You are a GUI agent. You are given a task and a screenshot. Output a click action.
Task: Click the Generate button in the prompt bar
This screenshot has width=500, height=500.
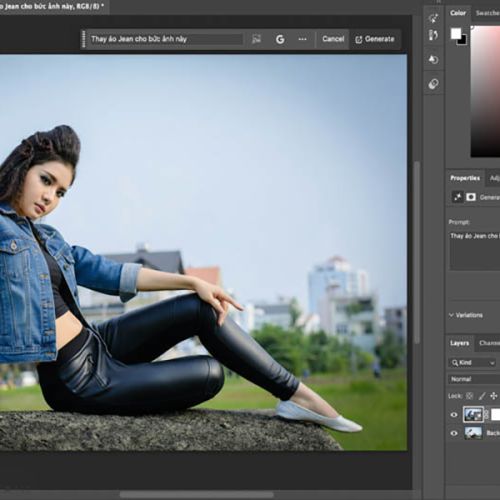coord(375,39)
